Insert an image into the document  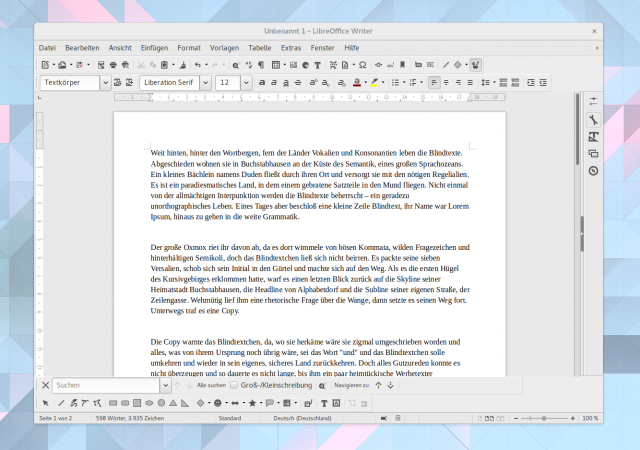[293, 65]
